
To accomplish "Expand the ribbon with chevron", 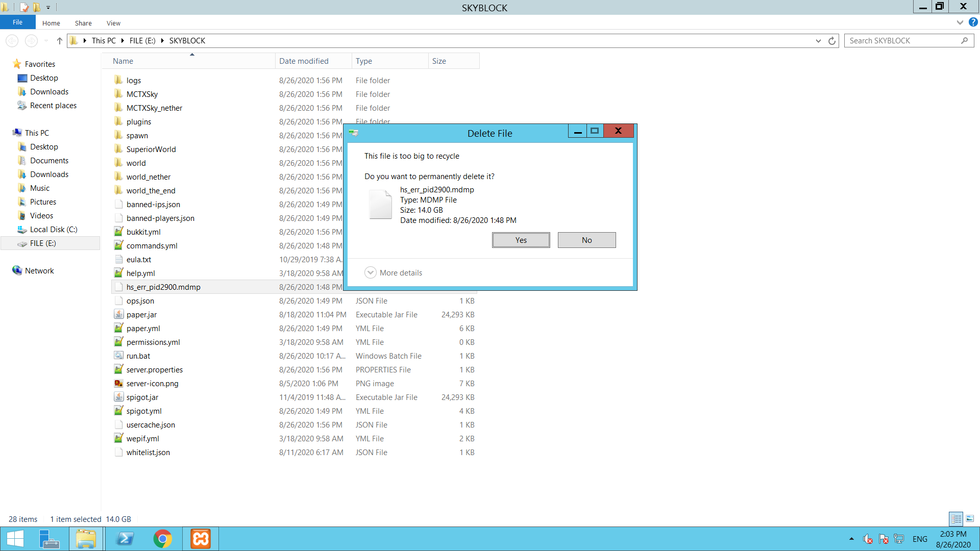I will 960,22.
